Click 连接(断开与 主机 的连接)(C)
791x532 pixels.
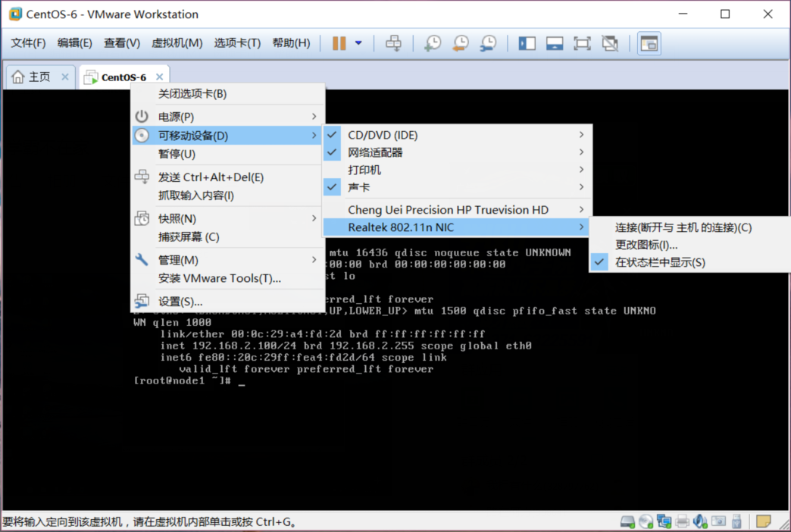[x=690, y=227]
